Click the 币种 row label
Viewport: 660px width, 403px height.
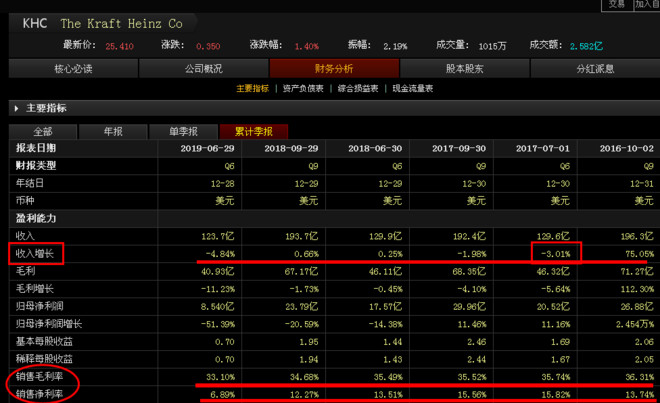[25, 201]
